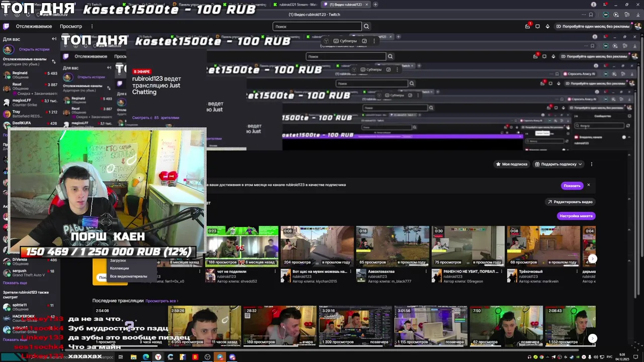Viewport: 644px width, 362px height.
Task: Open the 0:23 clip 'чот не поделили' thumbnail
Action: [x=242, y=246]
